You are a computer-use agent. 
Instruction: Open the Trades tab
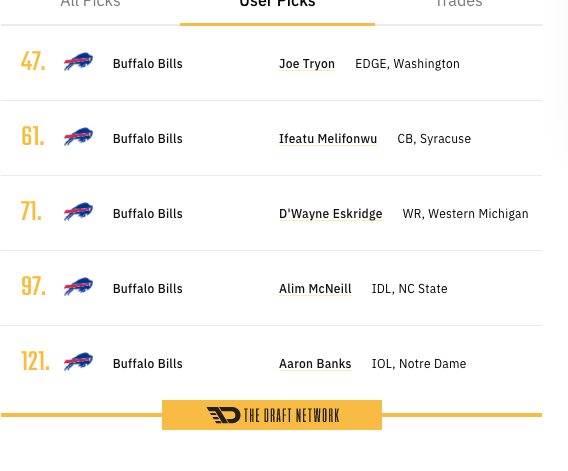pyautogui.click(x=459, y=4)
